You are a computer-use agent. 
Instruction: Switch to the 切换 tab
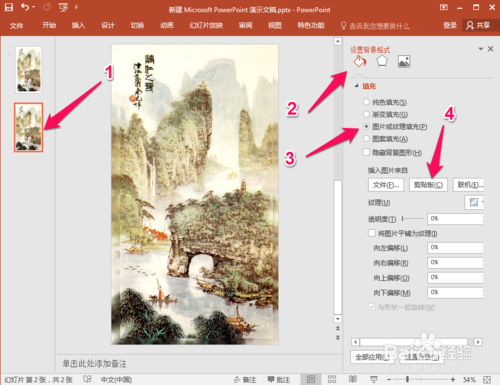137,25
